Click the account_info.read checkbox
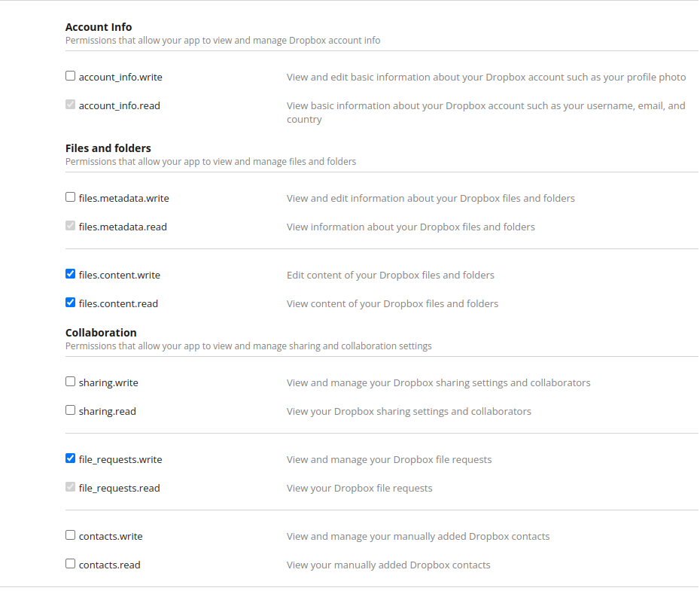 70,104
